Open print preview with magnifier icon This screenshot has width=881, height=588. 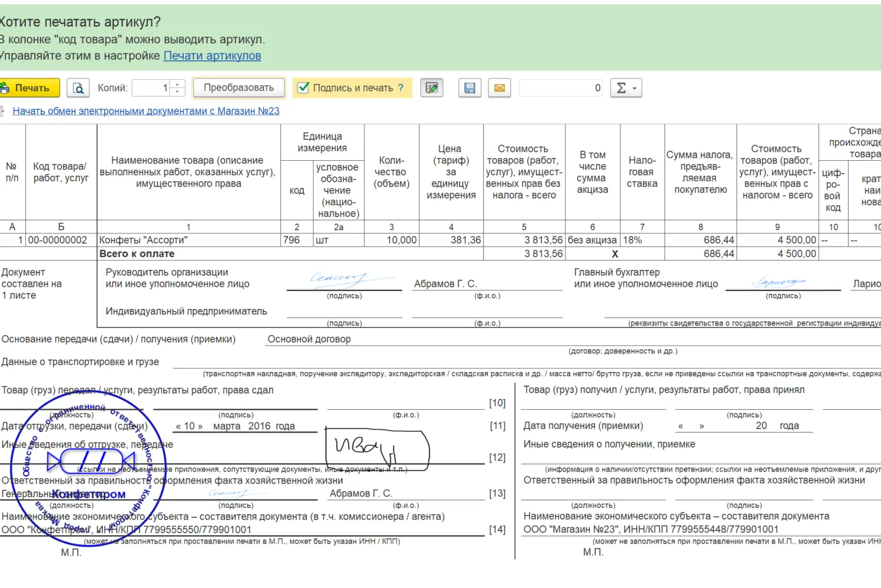click(x=78, y=88)
